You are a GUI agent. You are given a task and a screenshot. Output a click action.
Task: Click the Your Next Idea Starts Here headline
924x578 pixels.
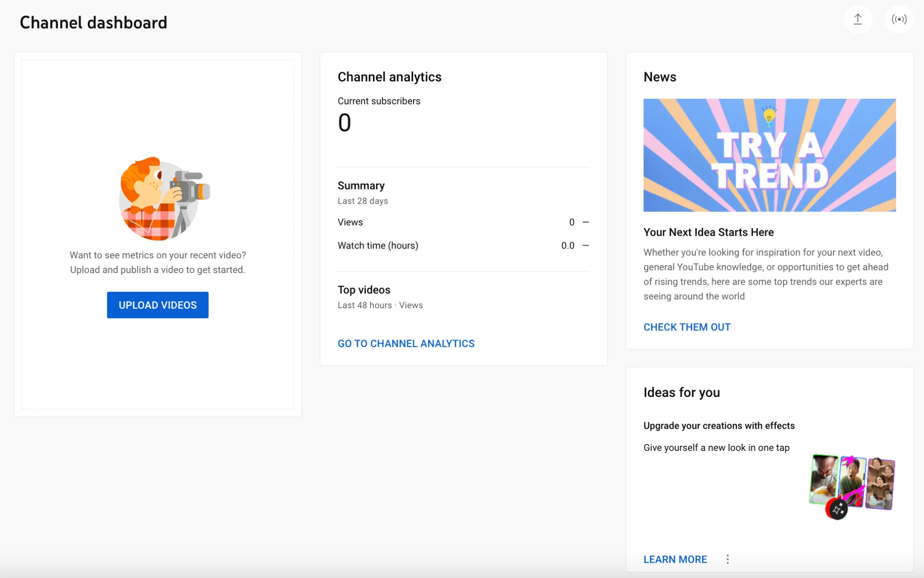pyautogui.click(x=708, y=232)
